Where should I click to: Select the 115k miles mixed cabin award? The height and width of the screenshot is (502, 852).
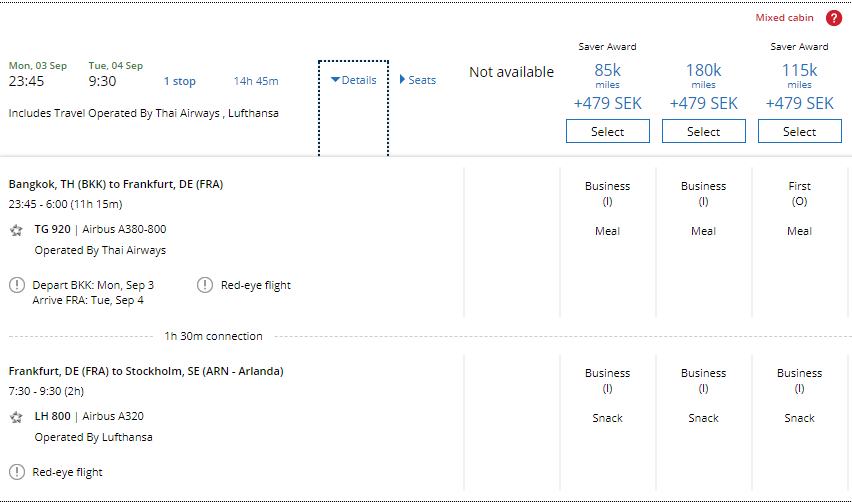pos(799,131)
